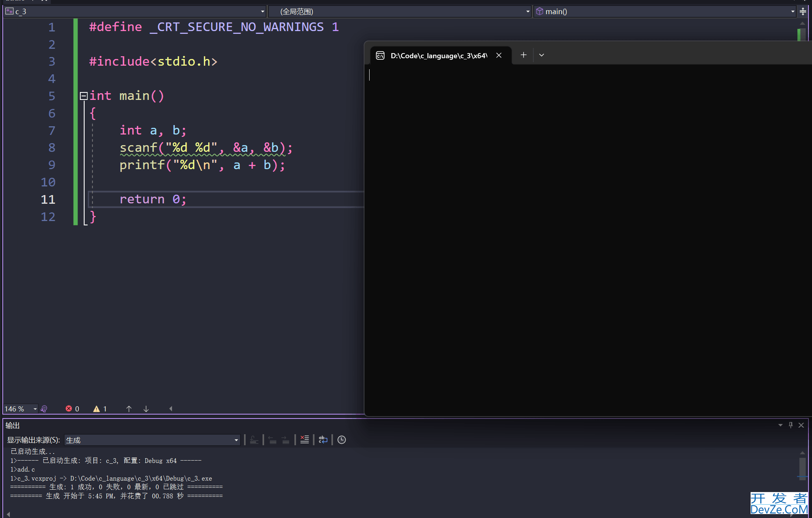
Task: Click the split editor window icon
Action: (x=803, y=11)
